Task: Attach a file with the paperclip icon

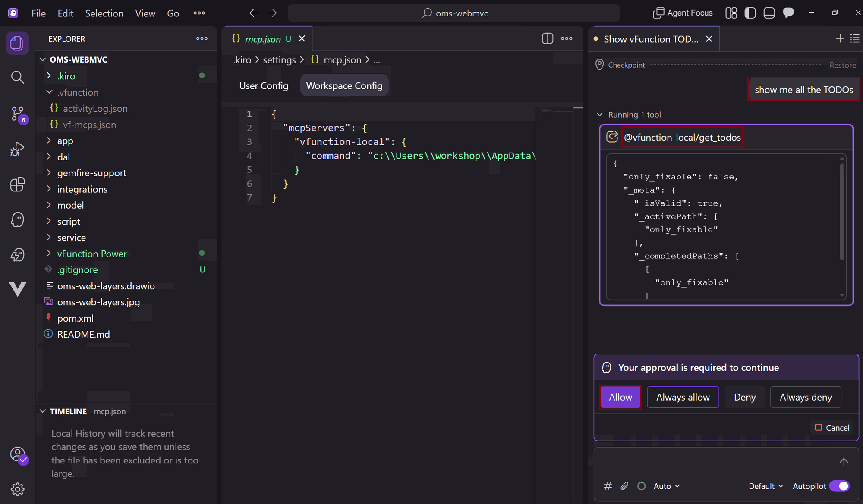Action: pyautogui.click(x=624, y=486)
